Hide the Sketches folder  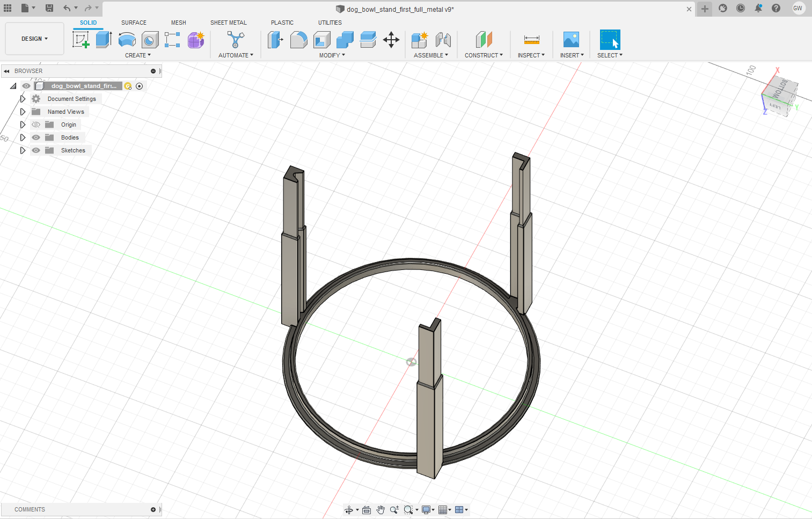pyautogui.click(x=36, y=150)
